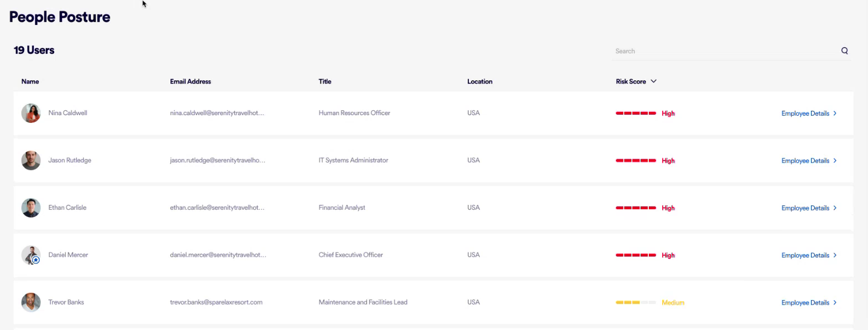Click Trevor Banks' profile avatar
The width and height of the screenshot is (868, 330).
pos(31,302)
